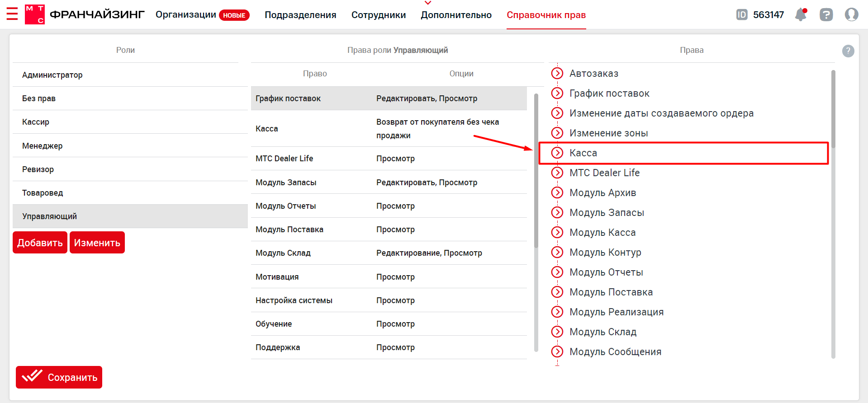Select the Настройка системы row
The width and height of the screenshot is (868, 403).
(x=389, y=300)
